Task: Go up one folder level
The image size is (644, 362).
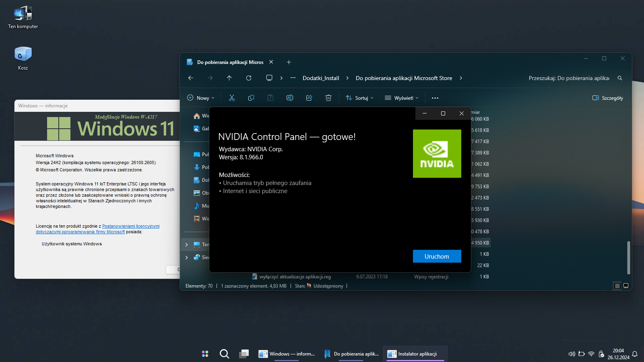Action: 229,78
